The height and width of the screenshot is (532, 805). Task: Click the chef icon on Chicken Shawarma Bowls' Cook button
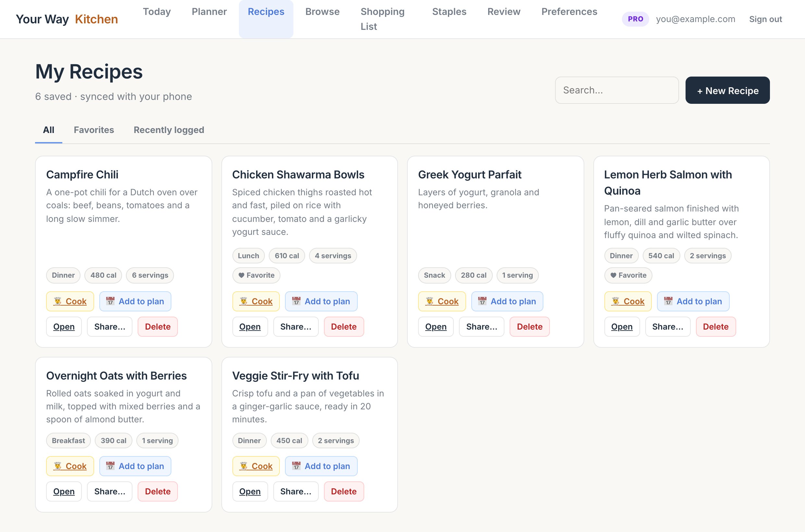pos(244,301)
